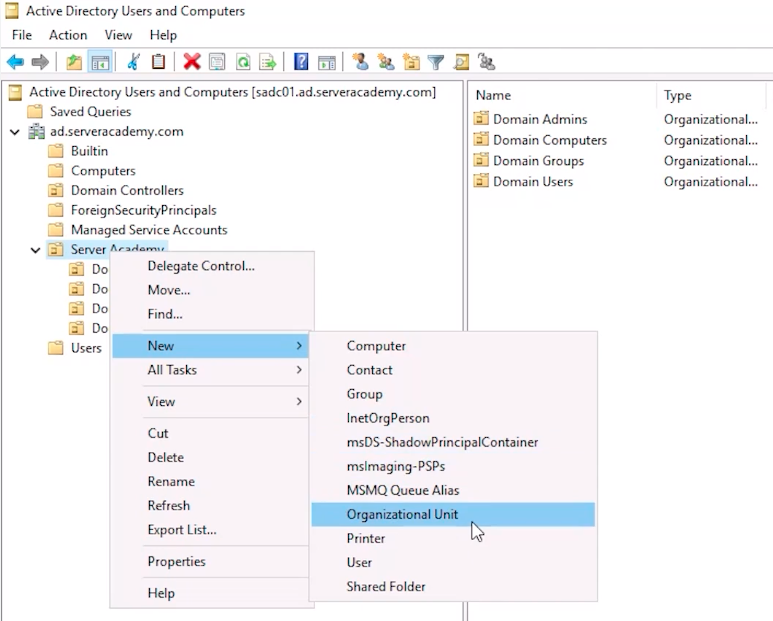Click the blue Help question mark icon
Screen dimensions: 773x621
point(300,62)
